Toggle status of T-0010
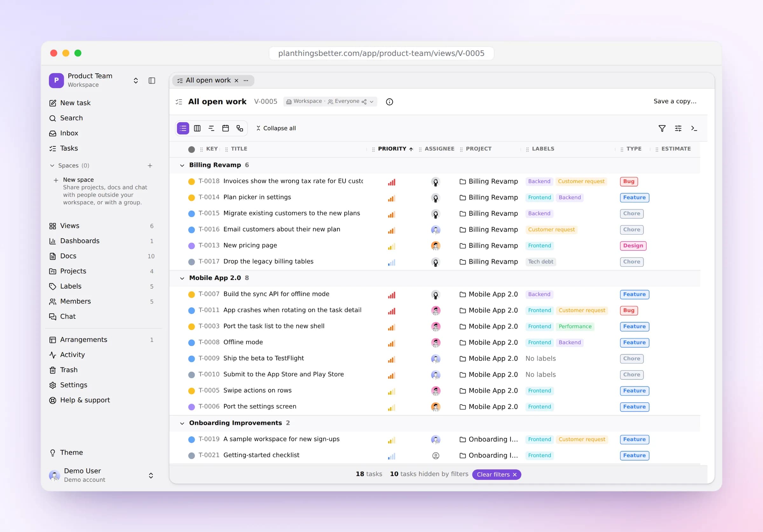The width and height of the screenshot is (763, 532). coord(191,375)
